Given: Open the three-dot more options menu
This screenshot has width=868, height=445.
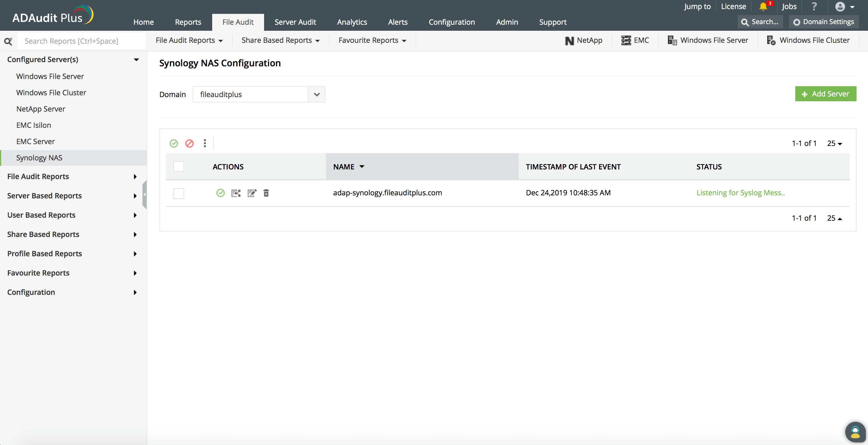Looking at the screenshot, I should [205, 144].
